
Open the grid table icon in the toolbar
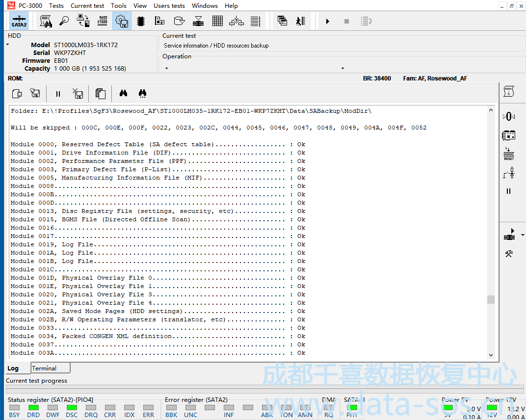[x=218, y=21]
